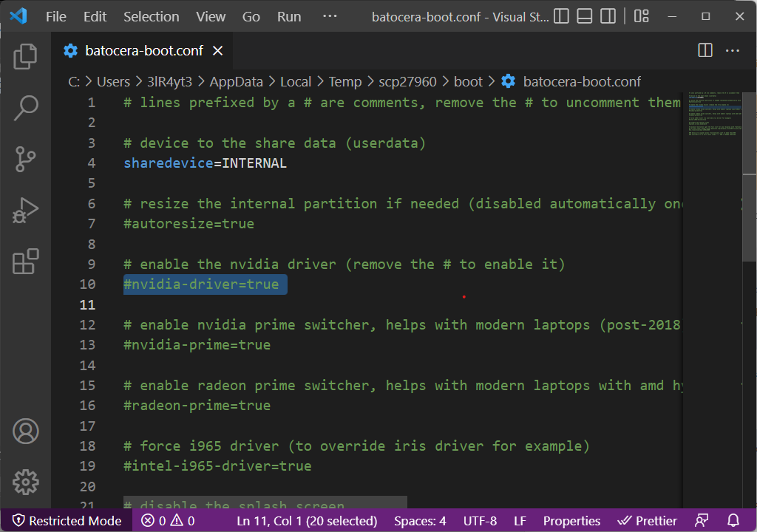Screen dimensions: 757x532
Task: Open the Accounts menu icon
Action: coord(26,431)
